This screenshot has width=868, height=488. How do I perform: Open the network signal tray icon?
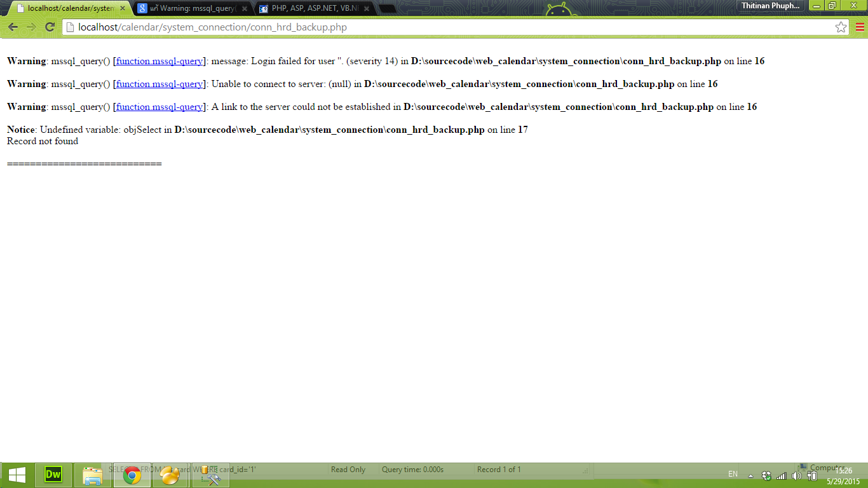(782, 476)
